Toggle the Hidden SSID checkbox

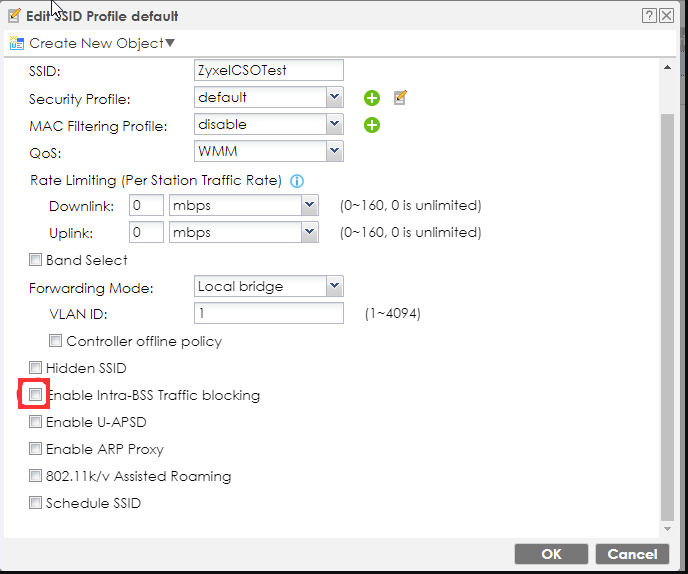36,368
